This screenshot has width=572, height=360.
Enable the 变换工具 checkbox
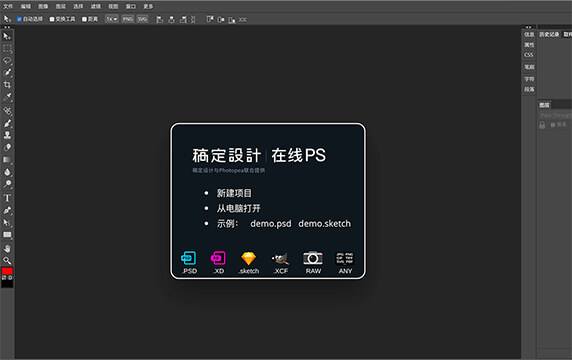(52, 19)
